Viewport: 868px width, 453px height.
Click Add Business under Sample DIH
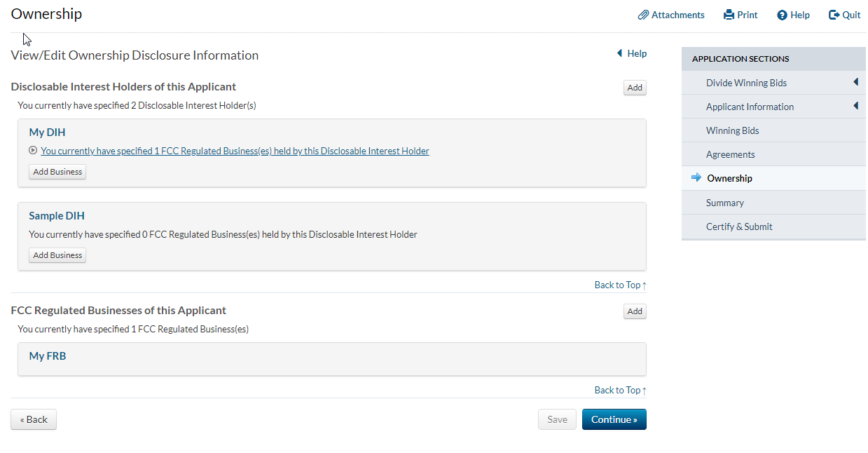click(57, 255)
